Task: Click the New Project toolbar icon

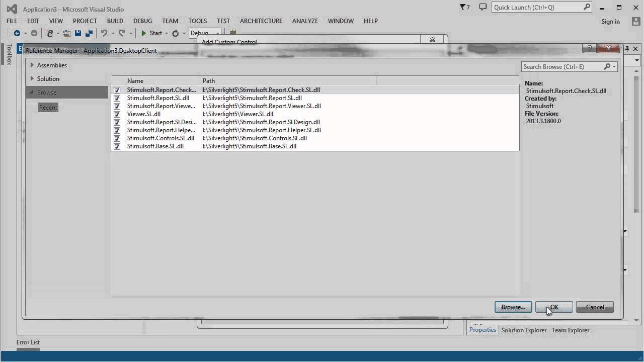Action: pos(50,33)
